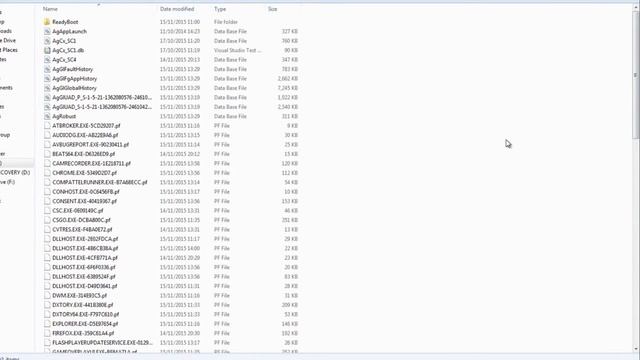Sort by the Size column header
Viewport: 640px width, 360px height.
coord(273,9)
